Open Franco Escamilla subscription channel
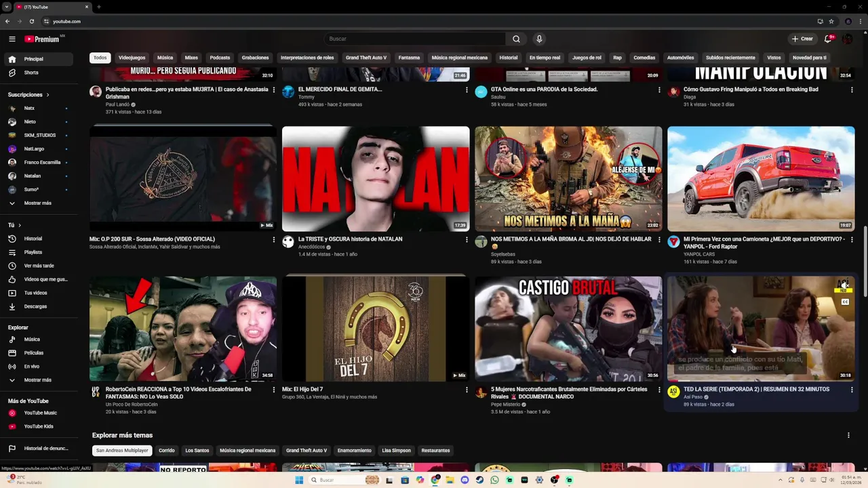The image size is (868, 488). point(38,162)
